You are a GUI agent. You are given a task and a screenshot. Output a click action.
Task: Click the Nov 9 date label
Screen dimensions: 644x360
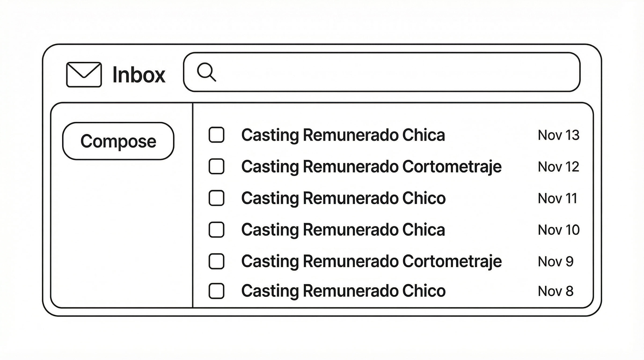(x=555, y=261)
